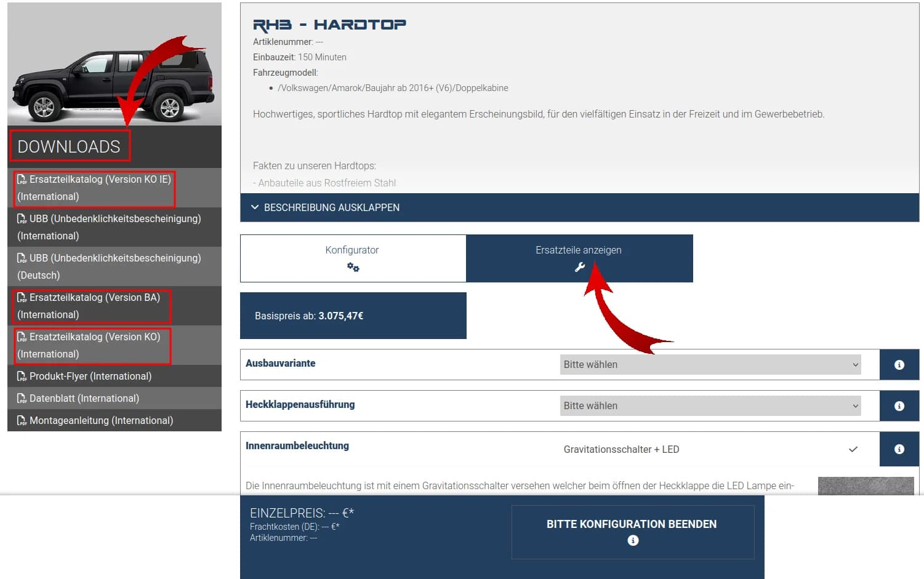Click the PDF icon for Ersatzteilkatalog (Version KO IE)

click(22, 180)
